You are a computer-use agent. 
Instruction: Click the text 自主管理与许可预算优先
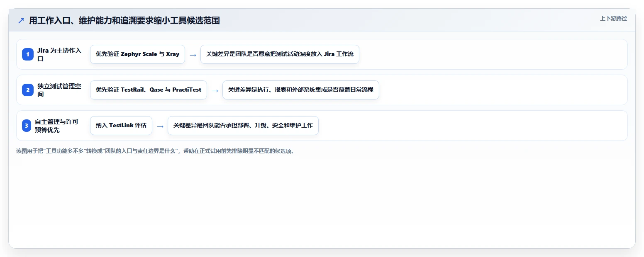pyautogui.click(x=57, y=126)
